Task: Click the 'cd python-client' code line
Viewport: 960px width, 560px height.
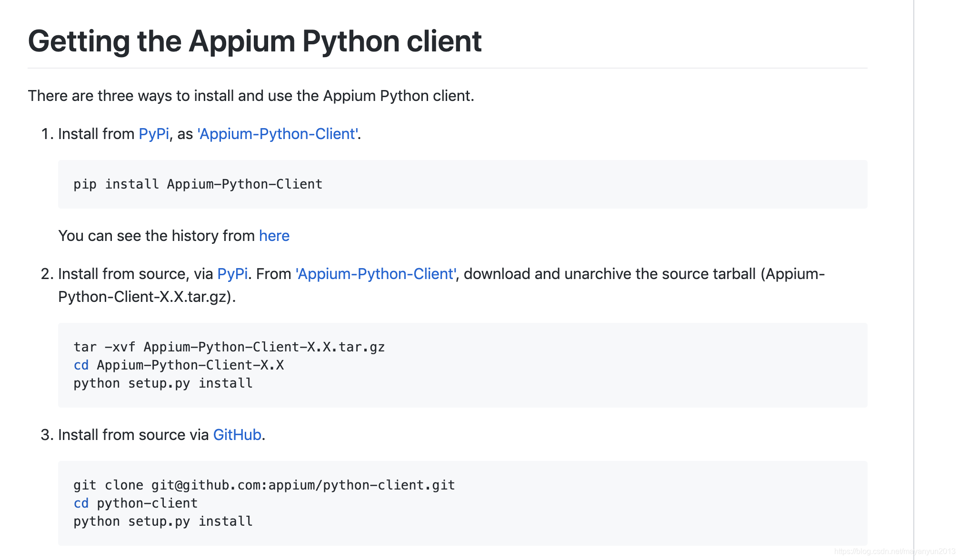Action: click(136, 503)
